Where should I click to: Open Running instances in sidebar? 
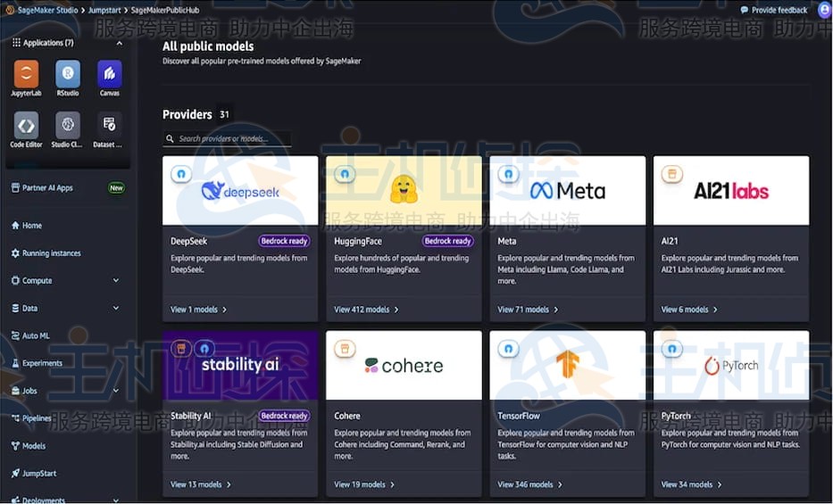pyautogui.click(x=51, y=253)
